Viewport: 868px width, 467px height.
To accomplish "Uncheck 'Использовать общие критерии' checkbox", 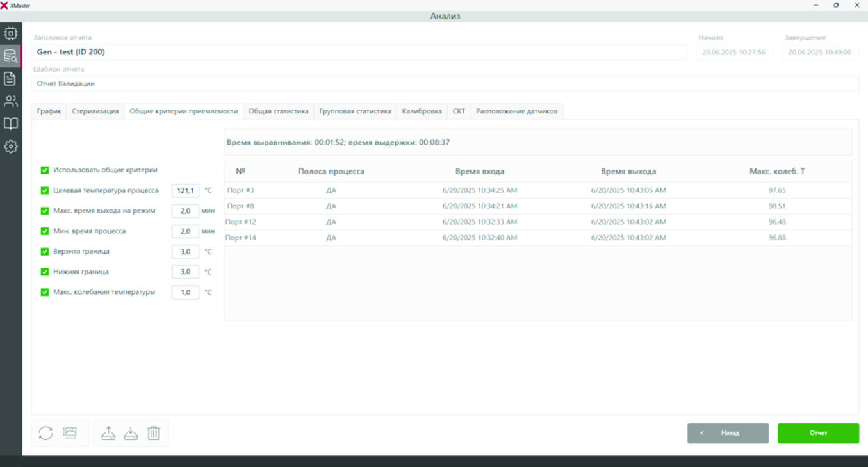I will 45,170.
